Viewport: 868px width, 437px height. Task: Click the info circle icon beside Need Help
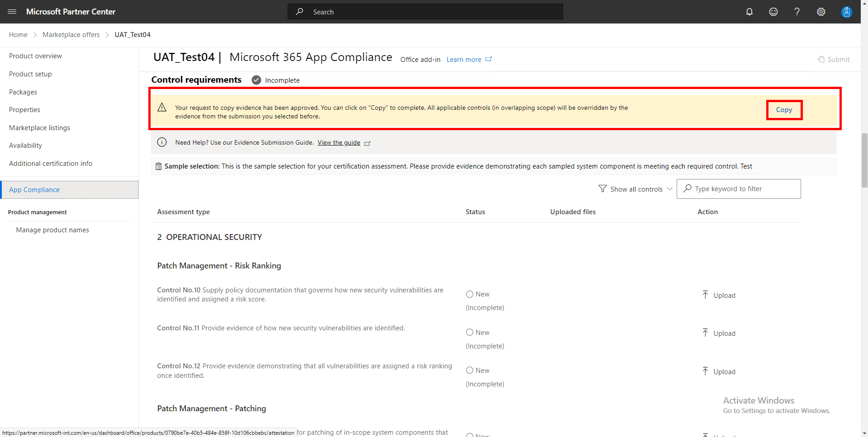pos(162,142)
